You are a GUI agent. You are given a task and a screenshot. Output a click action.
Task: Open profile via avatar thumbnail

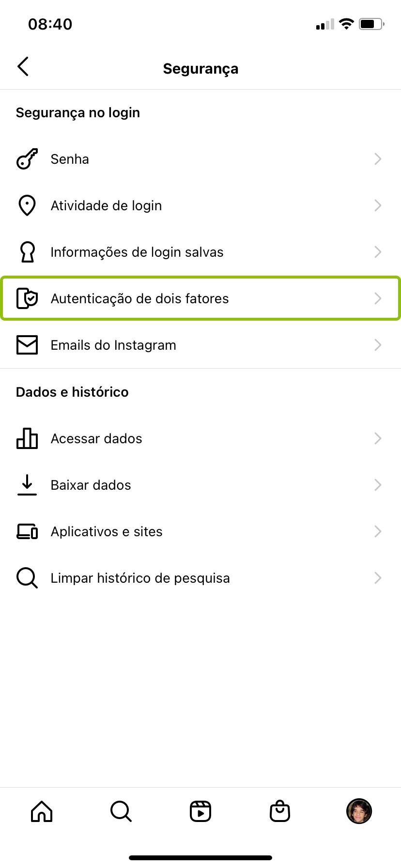click(359, 811)
